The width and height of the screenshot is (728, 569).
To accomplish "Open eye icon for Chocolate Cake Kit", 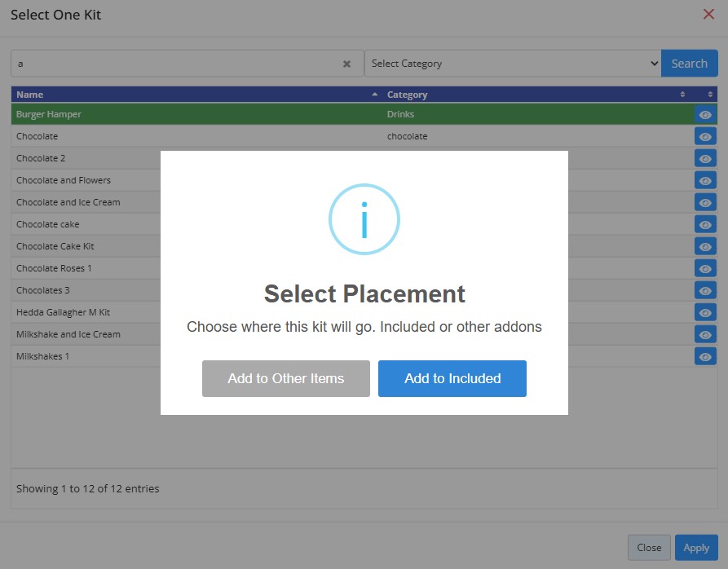I will pyautogui.click(x=705, y=246).
